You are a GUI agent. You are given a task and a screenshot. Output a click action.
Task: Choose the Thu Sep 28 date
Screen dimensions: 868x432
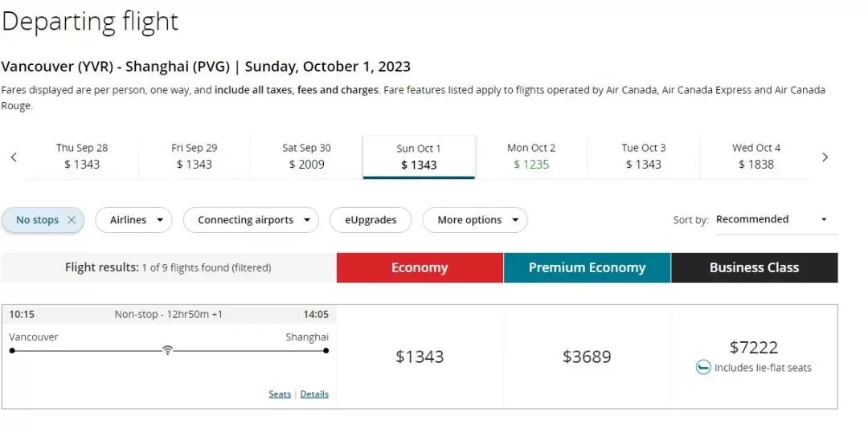coord(82,157)
